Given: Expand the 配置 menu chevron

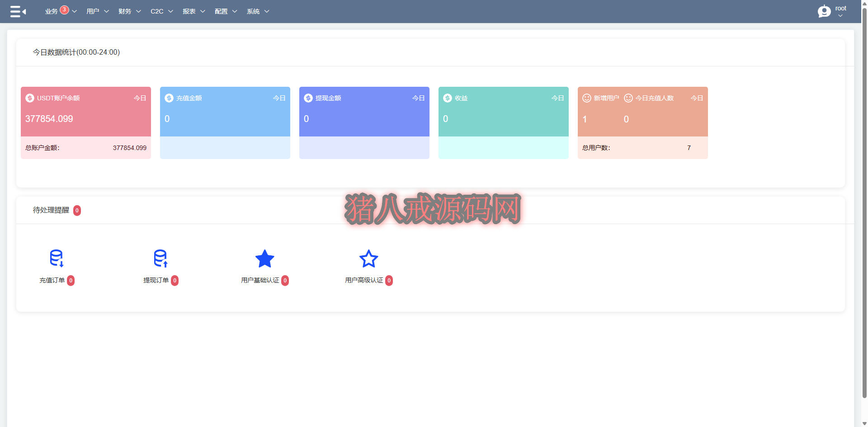Looking at the screenshot, I should (x=235, y=11).
